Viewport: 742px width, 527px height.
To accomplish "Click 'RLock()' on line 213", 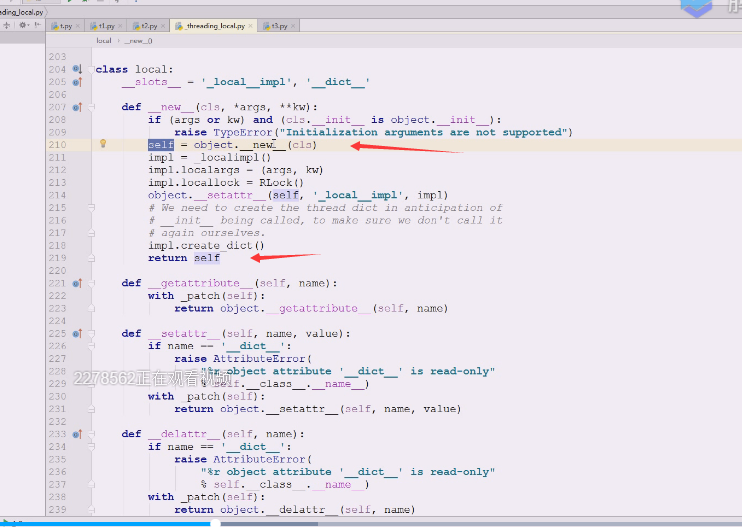I will click(281, 183).
